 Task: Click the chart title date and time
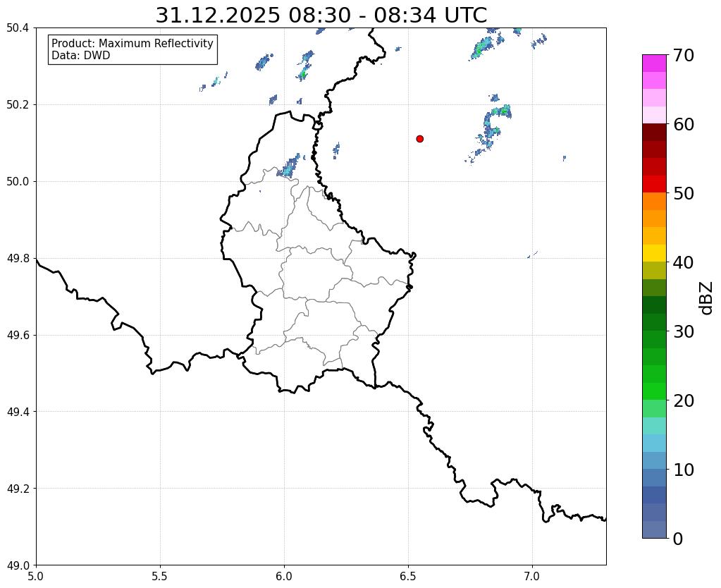click(321, 16)
